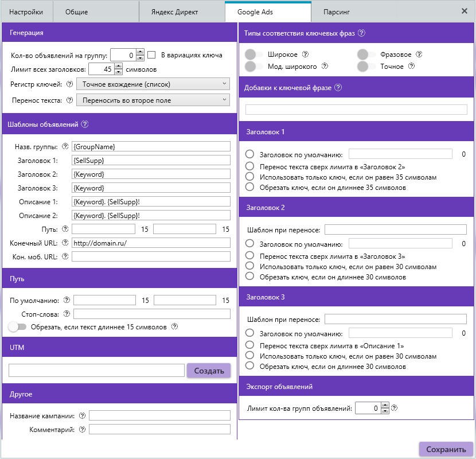This screenshot has height=459, width=476.
Task: Click the UTM input field
Action: (x=96, y=370)
